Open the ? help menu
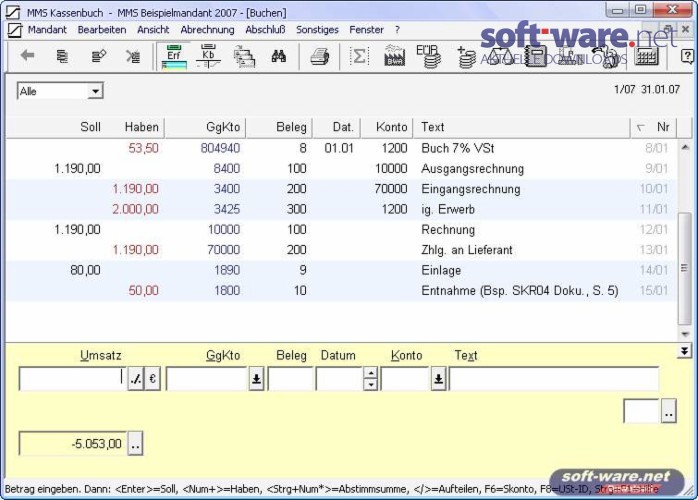 click(x=397, y=30)
